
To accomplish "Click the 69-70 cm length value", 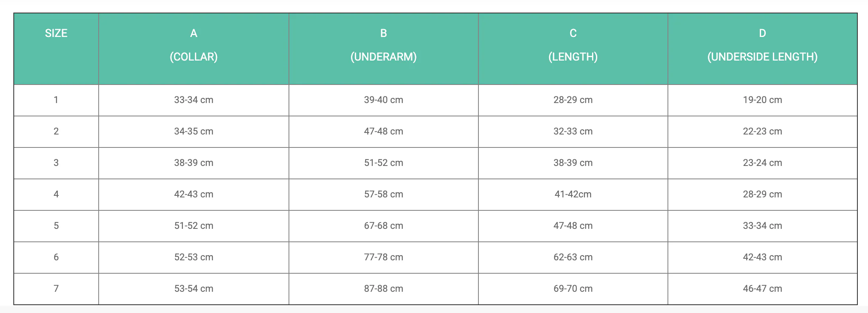I will tap(573, 289).
